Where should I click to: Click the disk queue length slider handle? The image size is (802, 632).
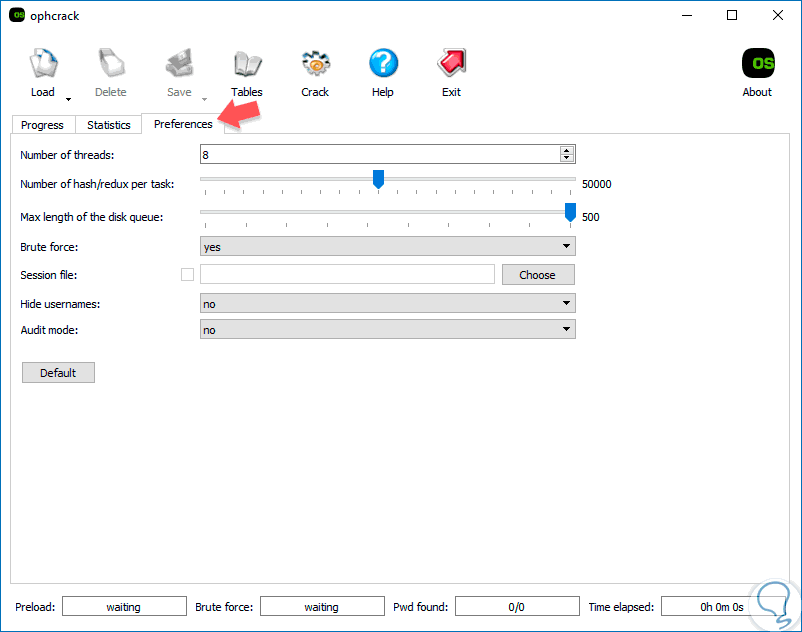click(x=570, y=212)
